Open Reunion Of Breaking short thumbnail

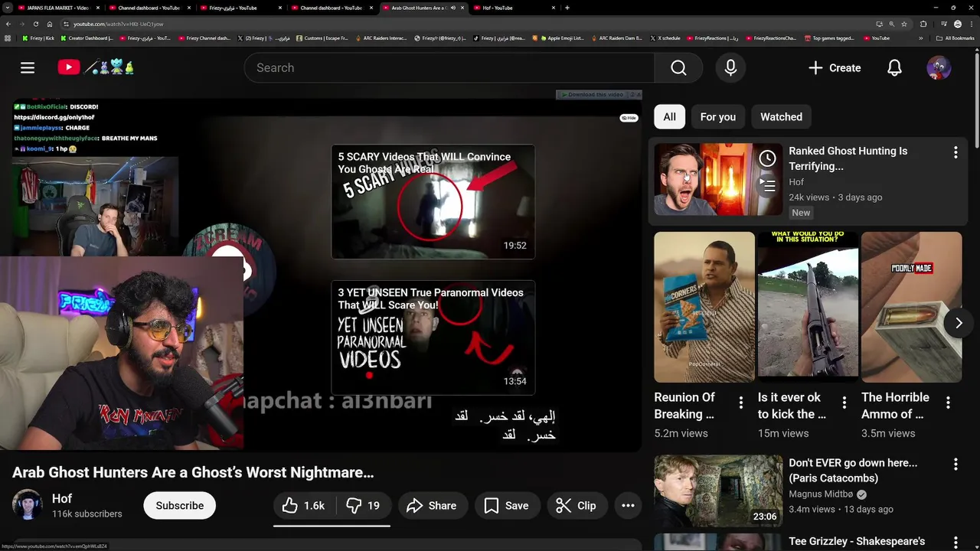pyautogui.click(x=704, y=307)
